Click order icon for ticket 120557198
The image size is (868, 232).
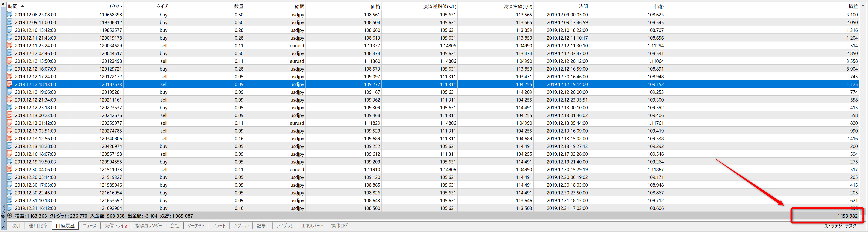pos(10,153)
